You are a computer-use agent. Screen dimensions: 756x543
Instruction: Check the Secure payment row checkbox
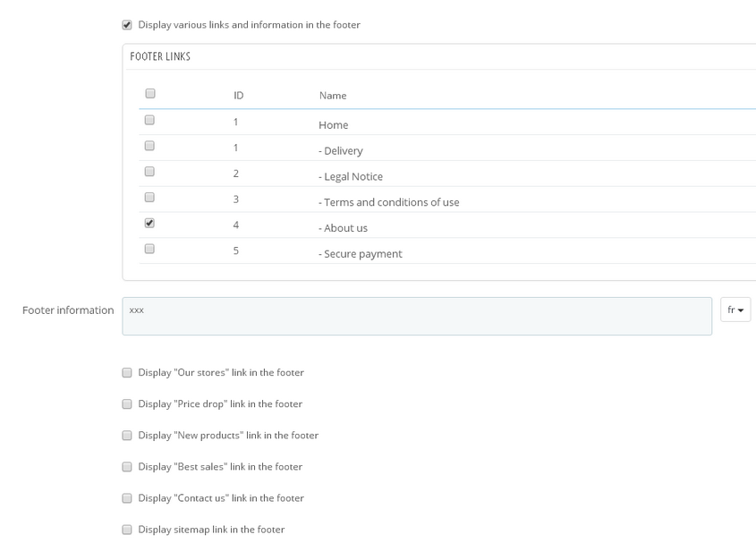click(x=149, y=249)
